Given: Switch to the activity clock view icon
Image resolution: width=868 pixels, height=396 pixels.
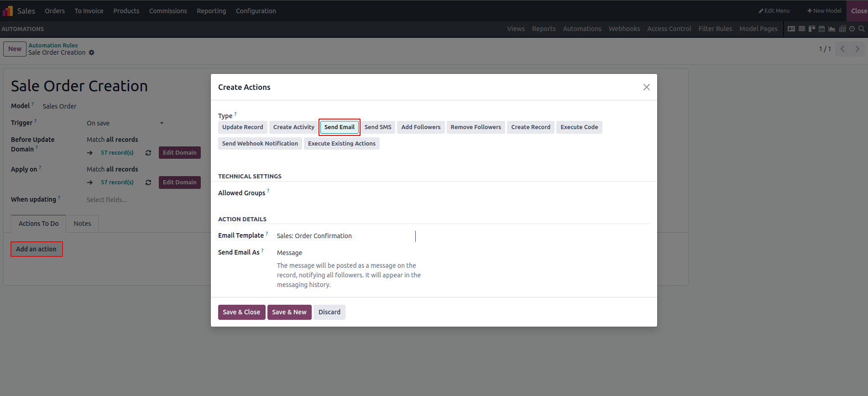Looking at the screenshot, I should [x=852, y=29].
